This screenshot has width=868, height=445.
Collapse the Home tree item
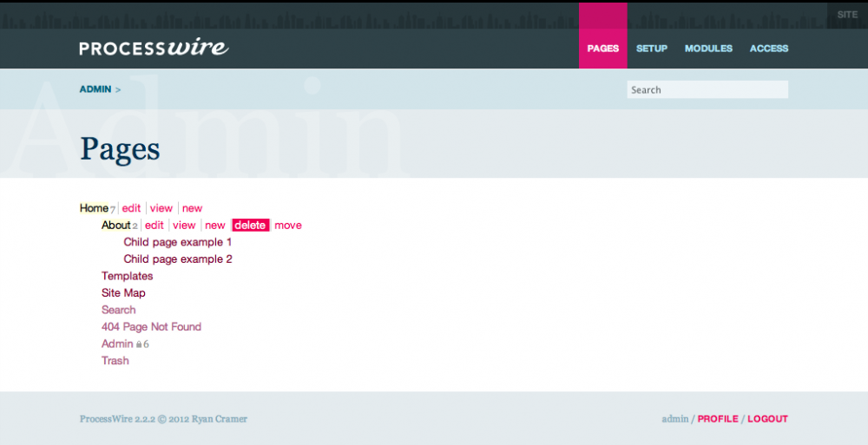point(94,208)
